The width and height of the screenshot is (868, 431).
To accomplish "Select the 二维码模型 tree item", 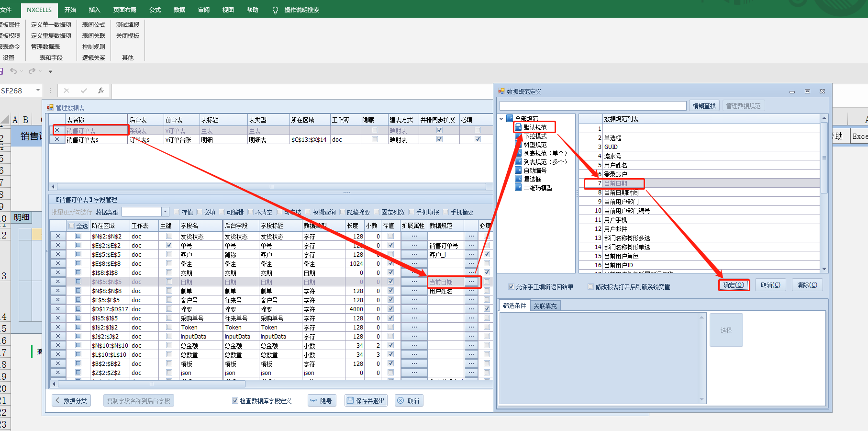I will coord(538,188).
